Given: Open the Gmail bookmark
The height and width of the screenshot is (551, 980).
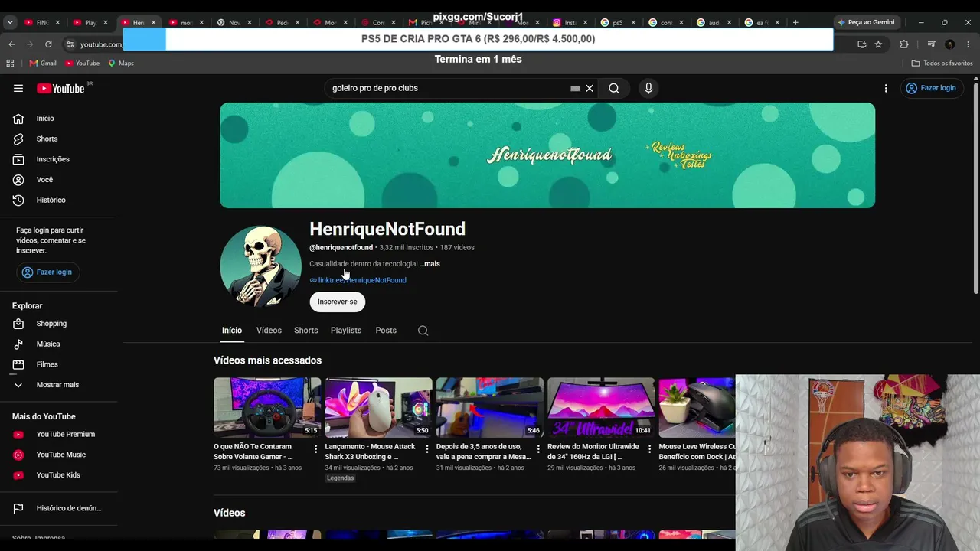Looking at the screenshot, I should point(43,64).
